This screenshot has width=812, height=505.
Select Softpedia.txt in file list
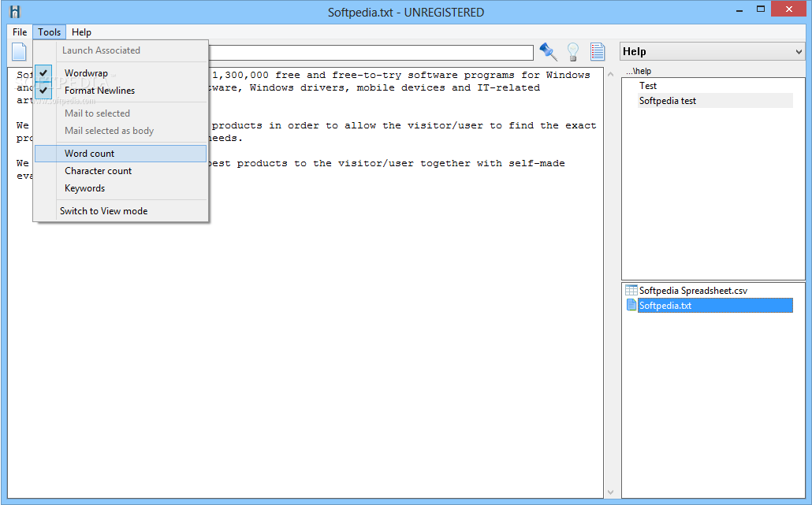715,306
